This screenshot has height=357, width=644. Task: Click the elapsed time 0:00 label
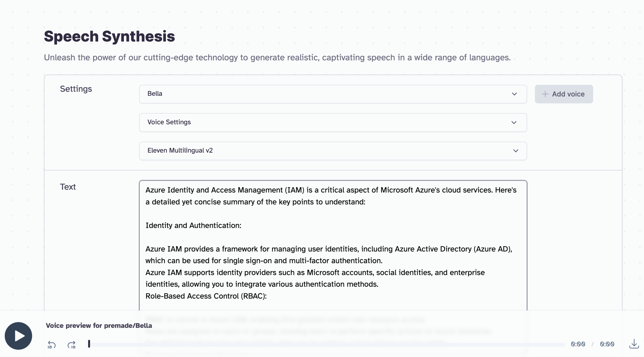tap(578, 344)
